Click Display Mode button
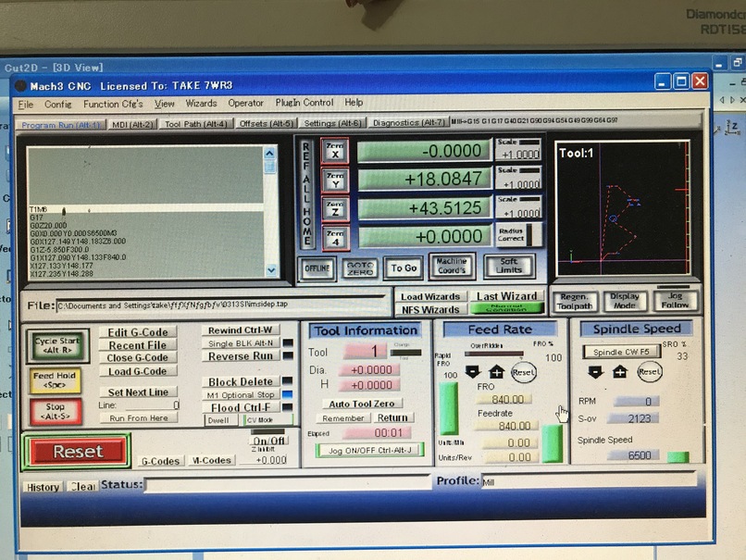The image size is (746, 560). (625, 301)
